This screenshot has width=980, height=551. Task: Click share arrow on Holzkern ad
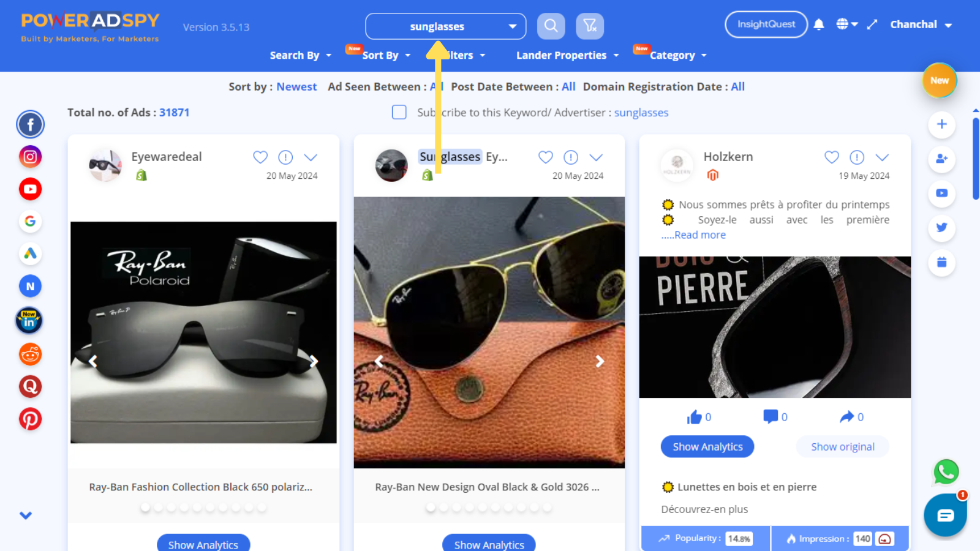coord(846,417)
